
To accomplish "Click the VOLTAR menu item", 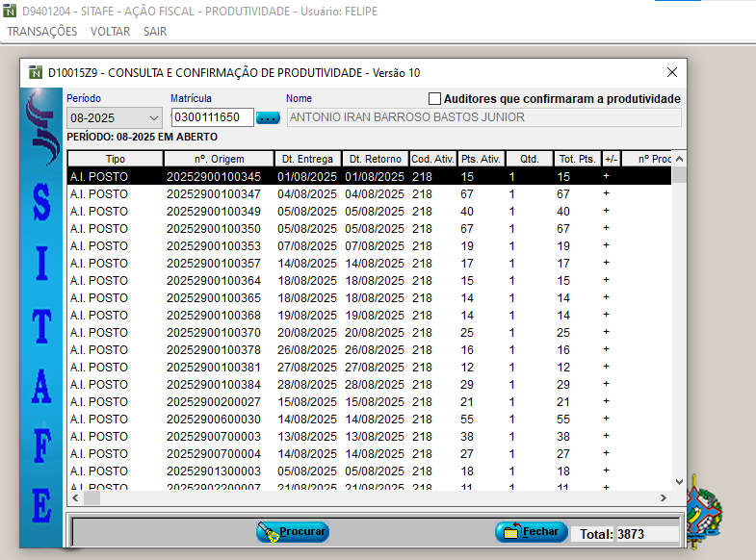I will (x=110, y=31).
